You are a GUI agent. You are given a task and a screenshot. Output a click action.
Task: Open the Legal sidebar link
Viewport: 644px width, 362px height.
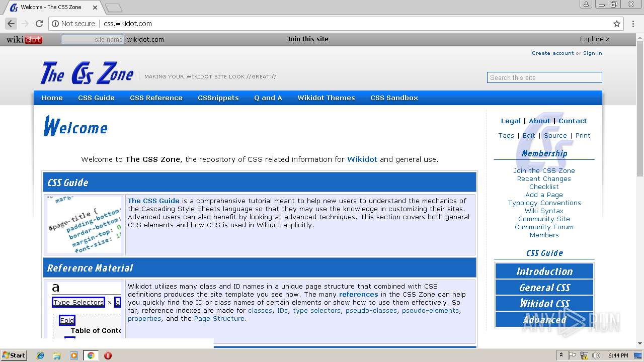coord(511,121)
